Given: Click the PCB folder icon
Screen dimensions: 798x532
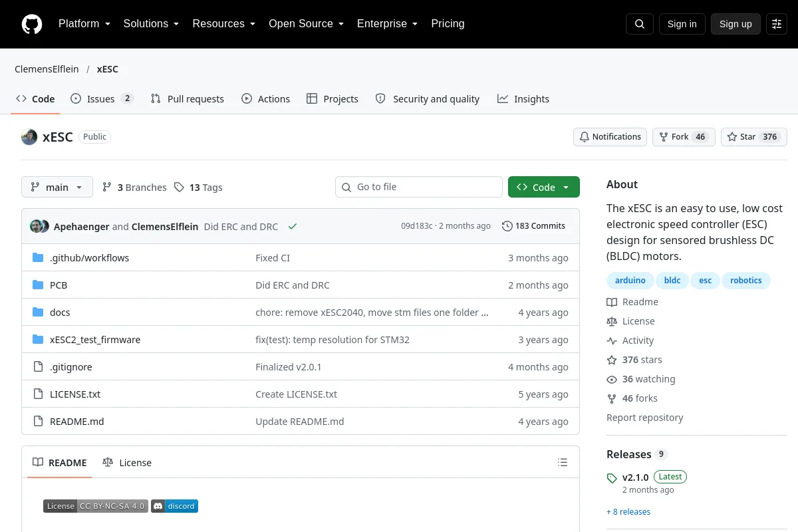Looking at the screenshot, I should [x=38, y=285].
